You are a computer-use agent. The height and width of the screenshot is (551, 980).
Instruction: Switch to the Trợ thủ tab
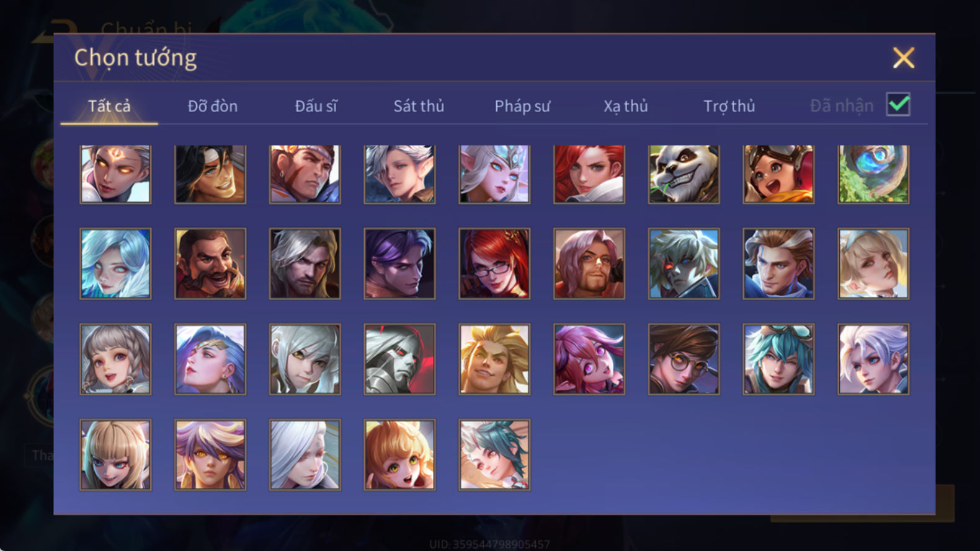pyautogui.click(x=729, y=106)
